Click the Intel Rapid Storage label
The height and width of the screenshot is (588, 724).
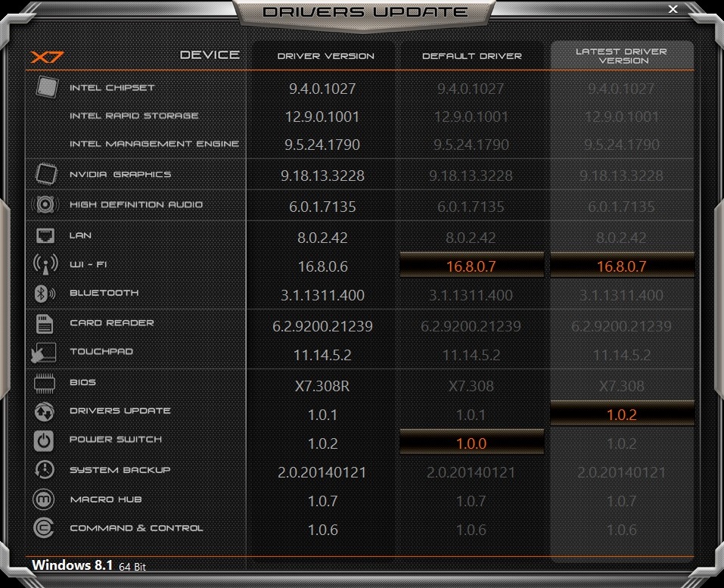tap(134, 116)
